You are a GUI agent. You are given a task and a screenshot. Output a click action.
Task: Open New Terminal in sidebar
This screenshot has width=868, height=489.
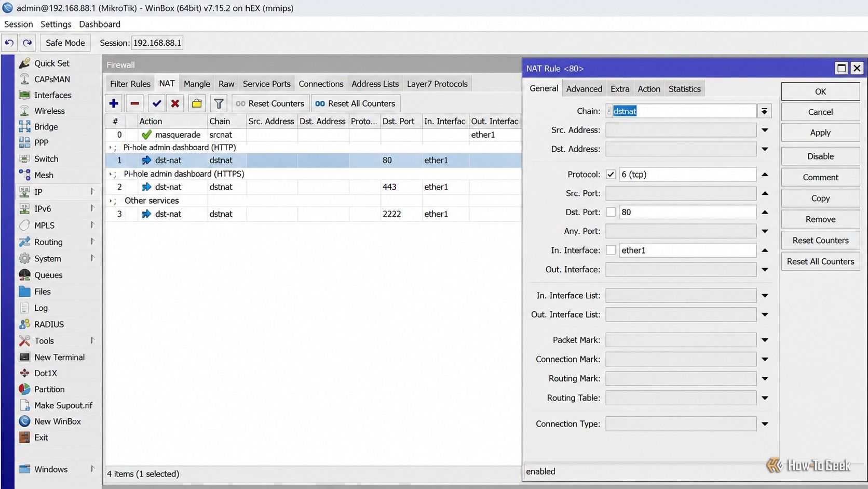coord(59,357)
